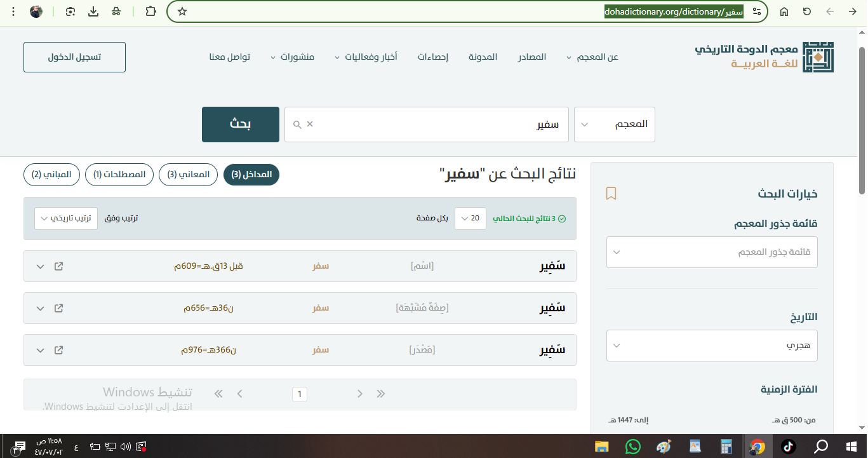Change results per page dropdown from 20

tap(471, 219)
